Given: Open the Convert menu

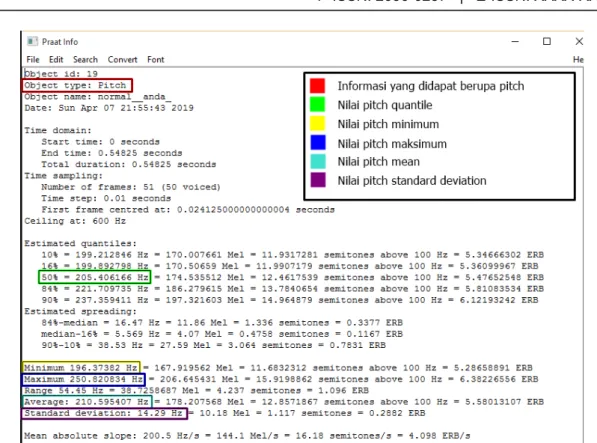Looking at the screenshot, I should [x=122, y=60].
